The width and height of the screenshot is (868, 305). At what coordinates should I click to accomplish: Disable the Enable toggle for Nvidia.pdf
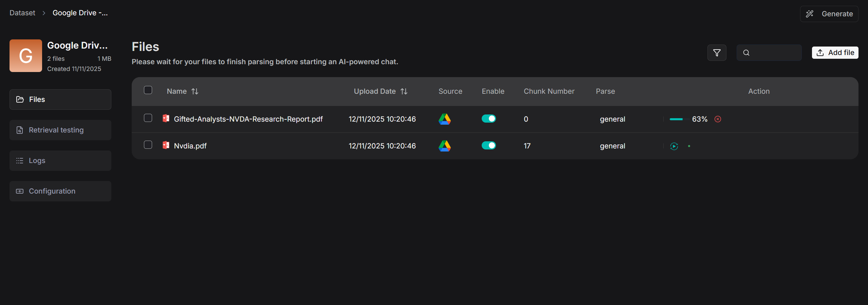pyautogui.click(x=489, y=145)
